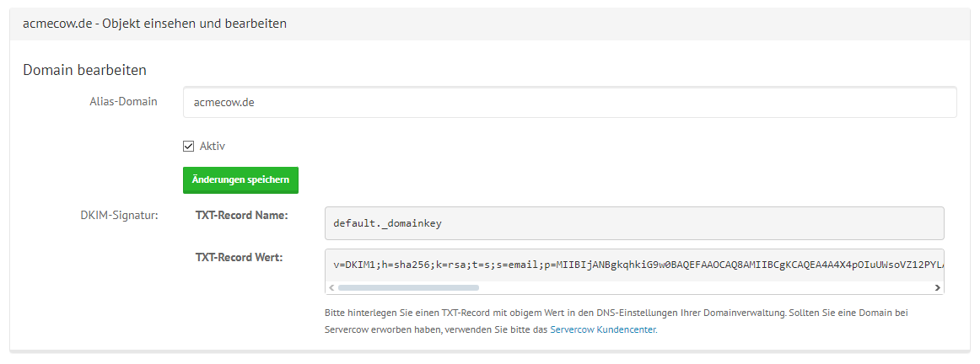The image size is (980, 364).
Task: Click the 'Alias-Domain' field label
Action: pos(123,101)
